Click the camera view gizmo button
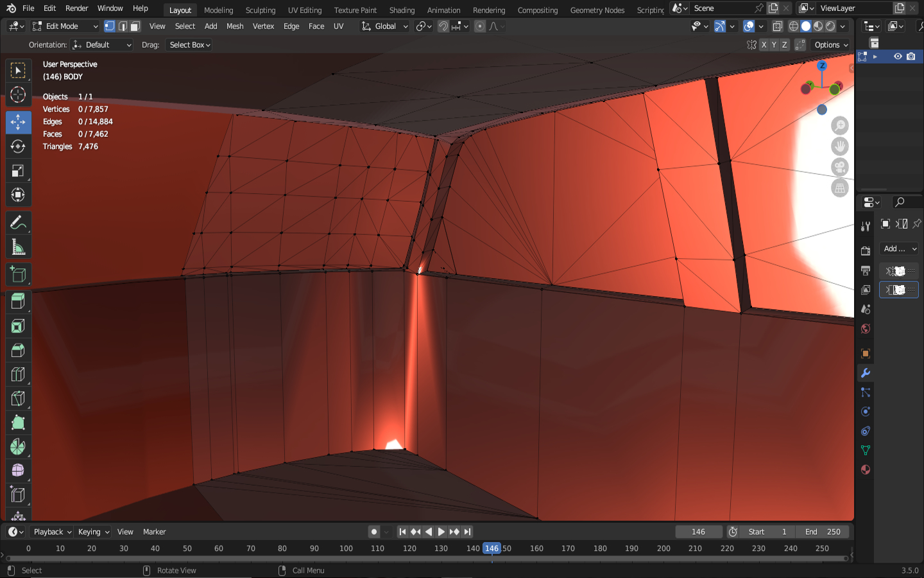Screen dimensions: 924x578 coord(839,167)
